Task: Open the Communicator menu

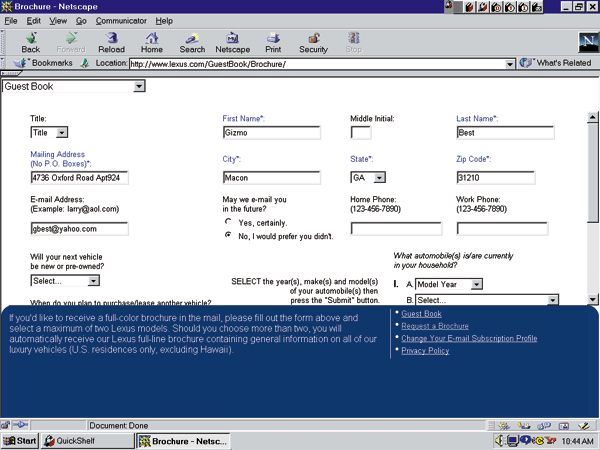Action: pyautogui.click(x=120, y=20)
